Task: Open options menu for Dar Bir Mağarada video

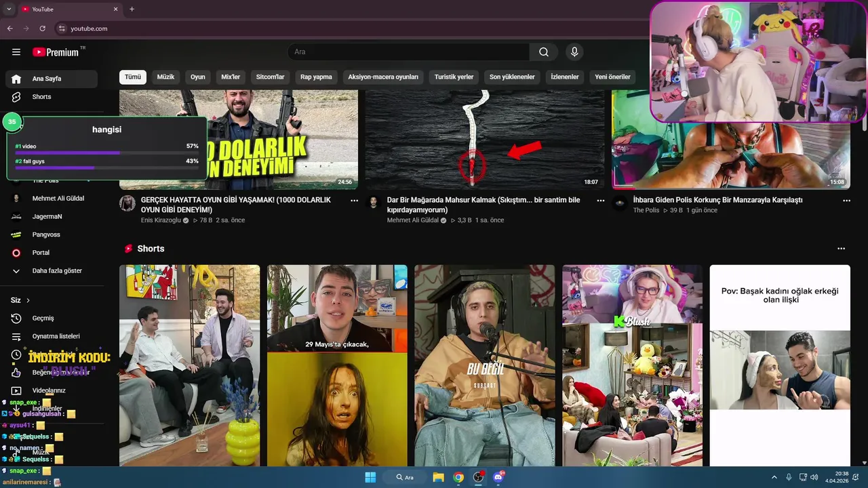Action: coord(600,201)
